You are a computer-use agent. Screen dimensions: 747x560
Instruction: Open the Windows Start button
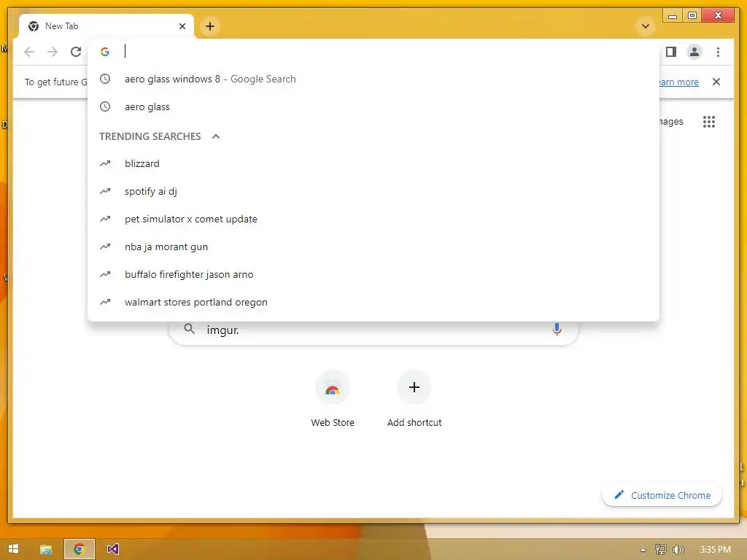point(13,549)
